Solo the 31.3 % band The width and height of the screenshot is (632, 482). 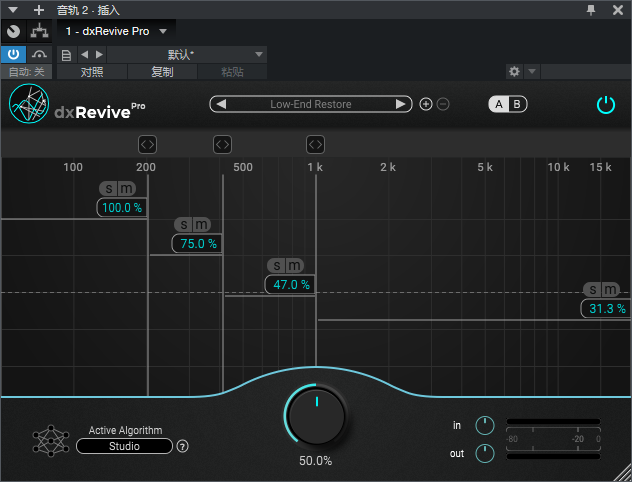point(592,289)
